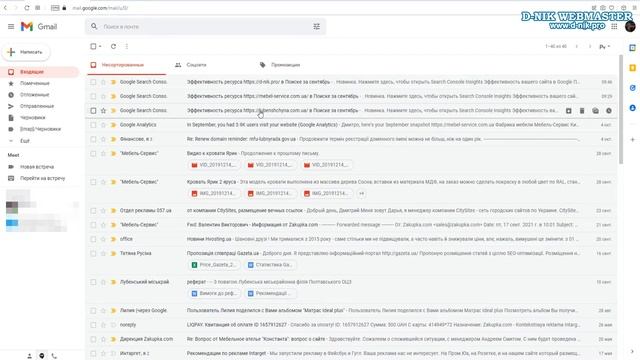Open the Помеченные folder

tap(35, 83)
